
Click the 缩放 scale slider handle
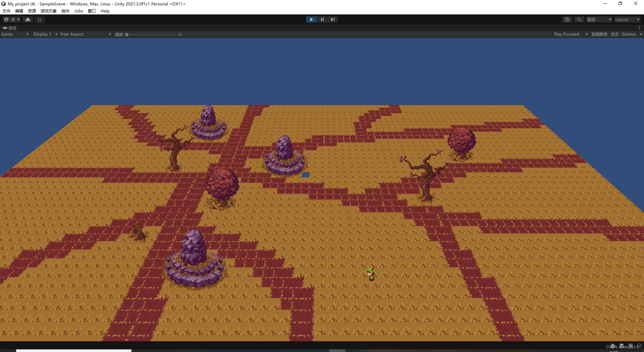point(127,35)
